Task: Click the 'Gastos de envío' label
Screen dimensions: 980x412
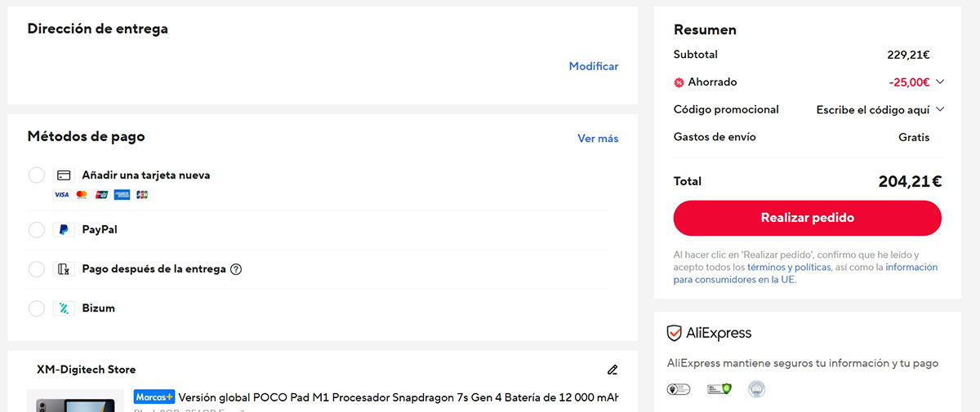Action: (x=715, y=137)
